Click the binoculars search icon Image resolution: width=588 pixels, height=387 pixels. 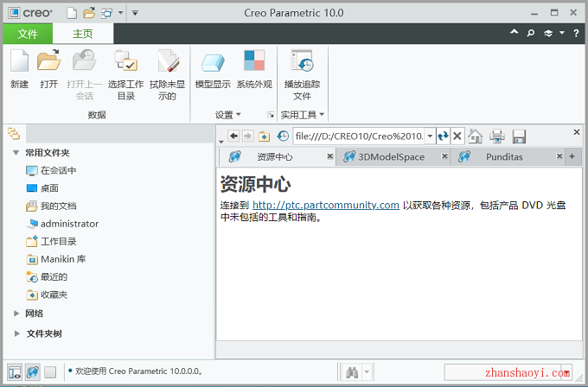352,372
